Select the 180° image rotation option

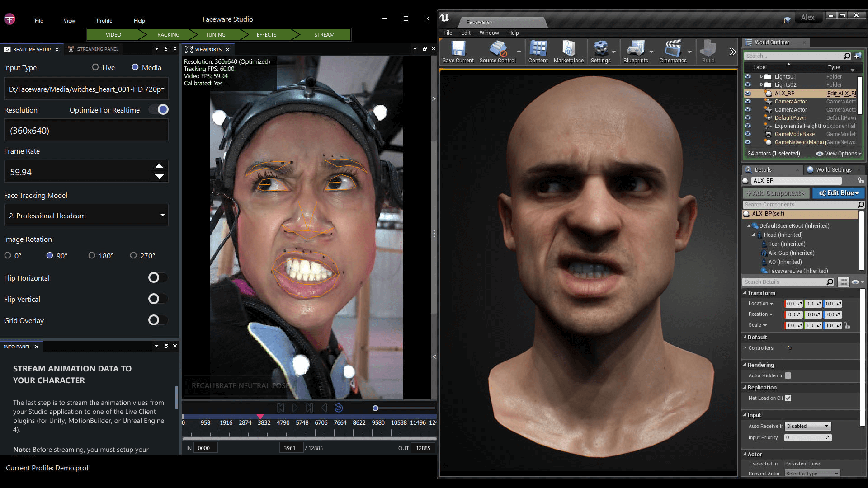(x=92, y=255)
